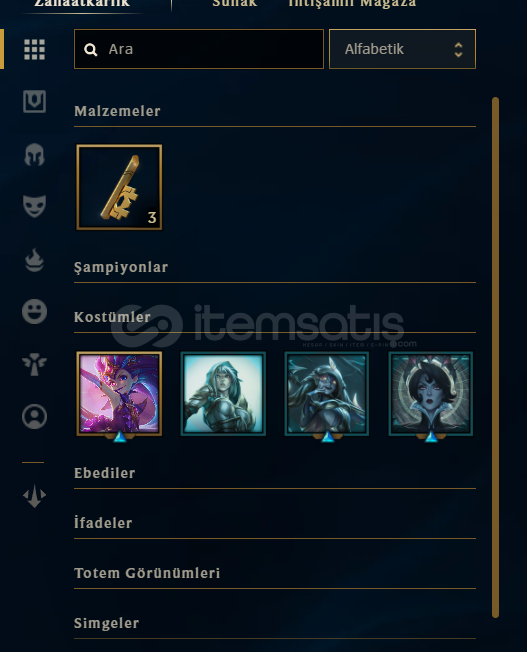Viewport: 527px width, 652px height.
Task: Switch to the Zanaatkarlık tab
Action: [82, 3]
